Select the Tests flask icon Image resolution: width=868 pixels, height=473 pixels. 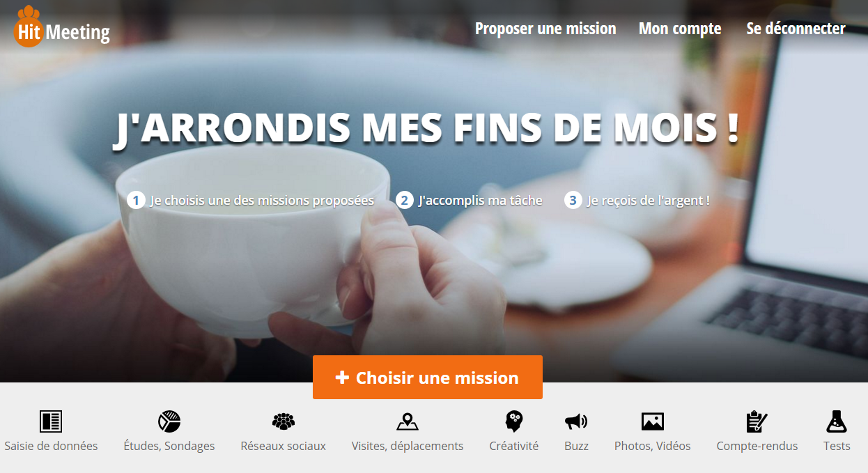point(837,421)
